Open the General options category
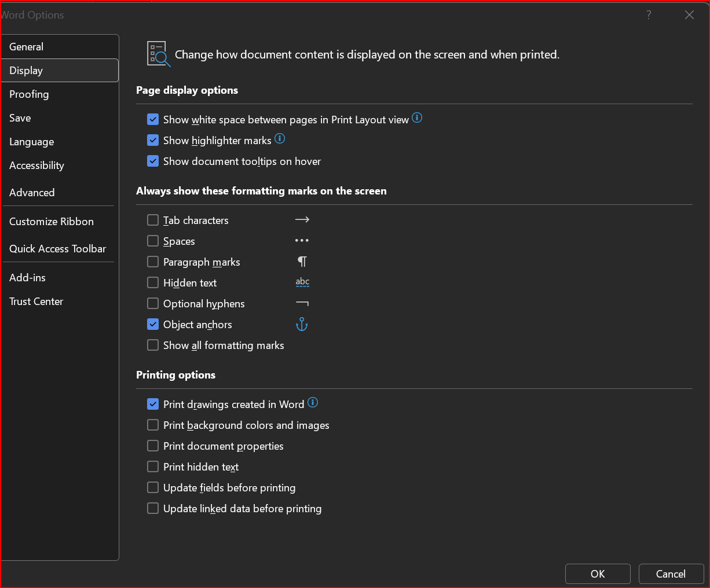Viewport: 710px width, 588px height. 60,47
